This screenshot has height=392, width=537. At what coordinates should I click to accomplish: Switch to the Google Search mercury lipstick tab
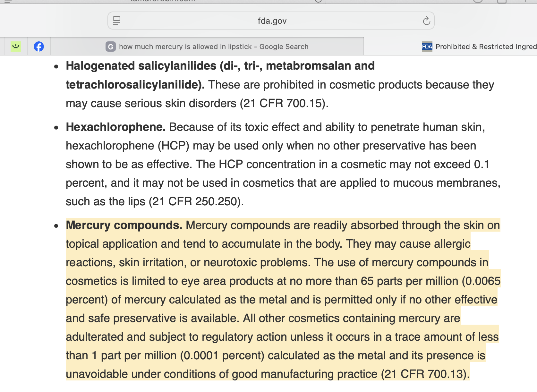[213, 47]
